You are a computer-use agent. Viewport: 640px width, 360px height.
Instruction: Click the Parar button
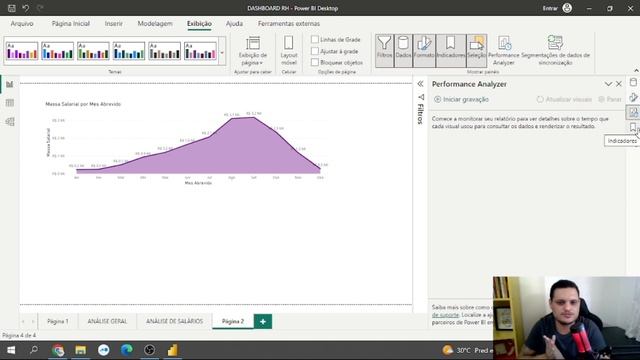610,99
